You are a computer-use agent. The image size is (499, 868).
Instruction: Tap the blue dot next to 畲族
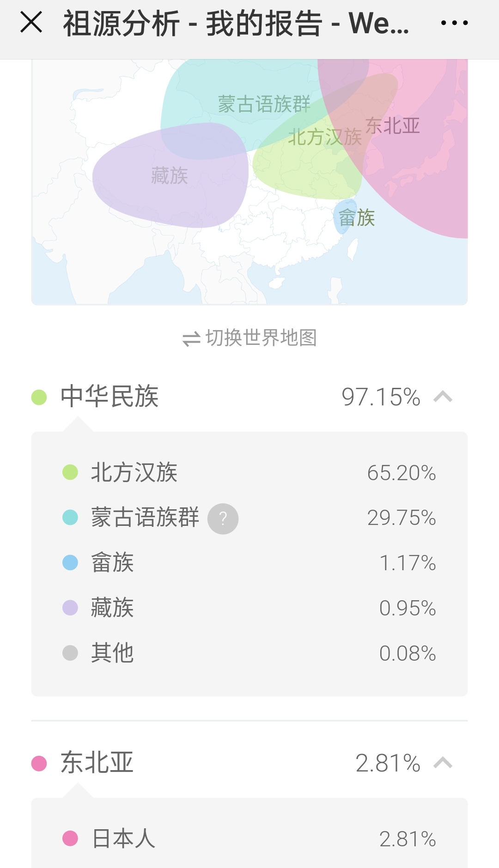[70, 563]
